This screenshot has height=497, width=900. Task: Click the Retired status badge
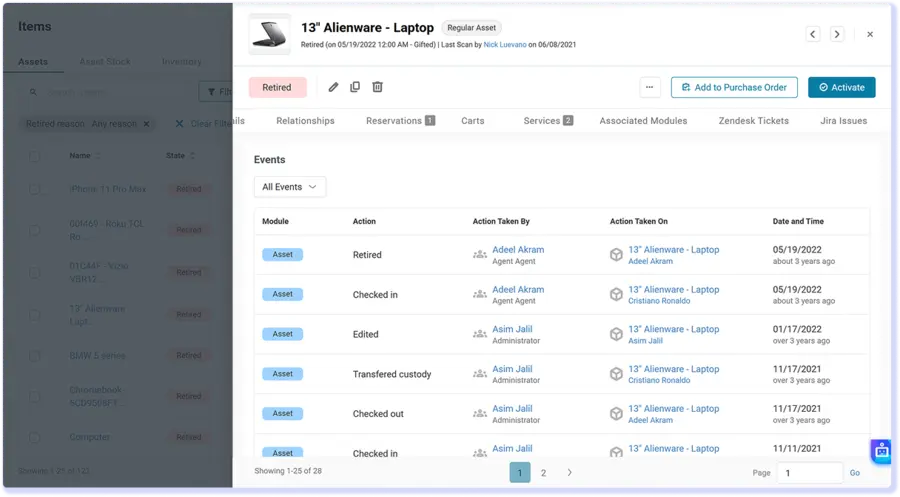point(277,87)
